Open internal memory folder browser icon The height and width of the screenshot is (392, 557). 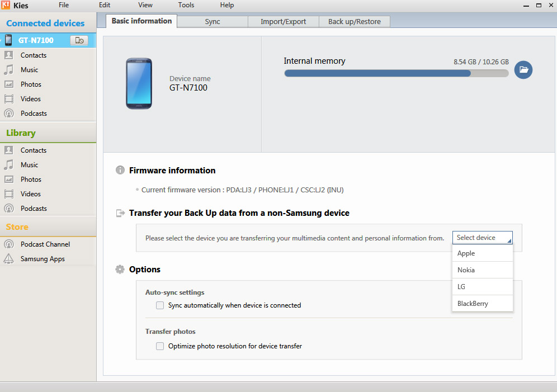[x=523, y=69]
